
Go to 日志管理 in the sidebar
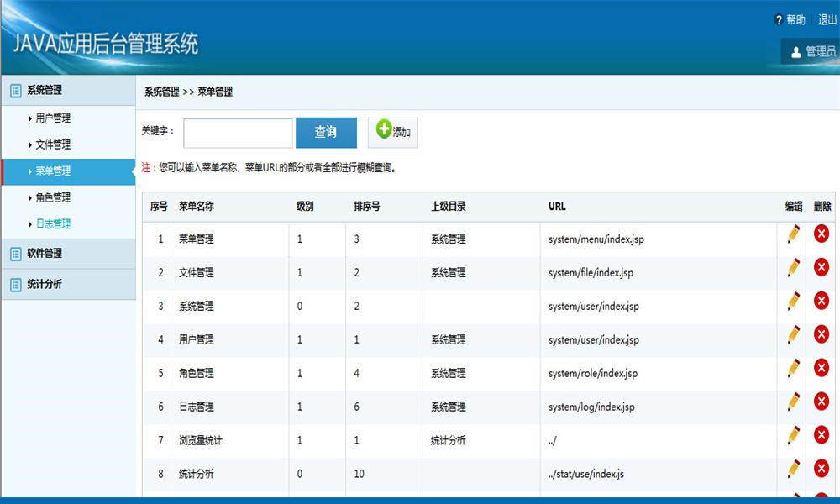coord(53,224)
